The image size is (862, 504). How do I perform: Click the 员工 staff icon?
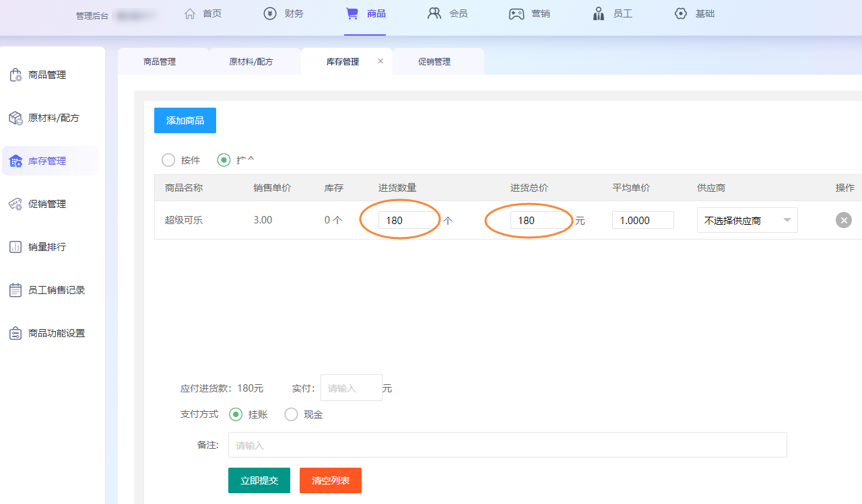[x=598, y=13]
